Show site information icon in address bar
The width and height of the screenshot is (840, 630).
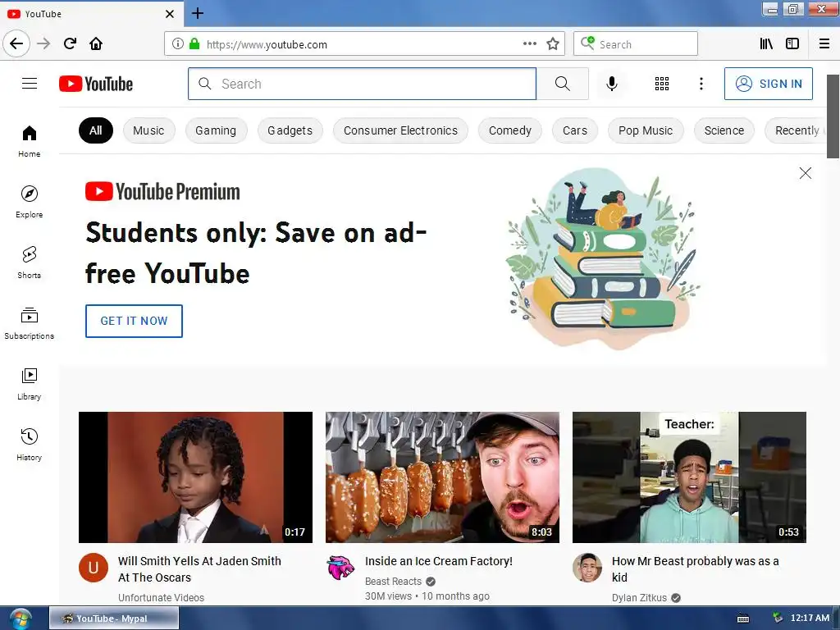(177, 43)
